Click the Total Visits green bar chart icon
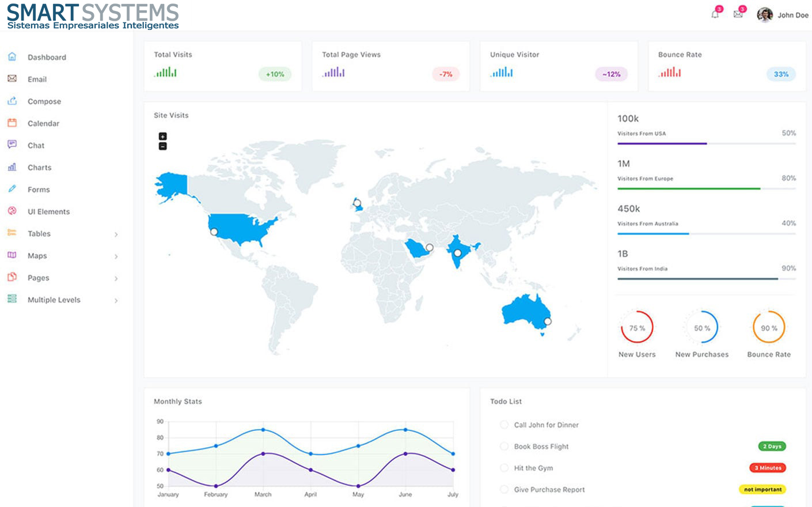Viewport: 812px width, 507px height. click(x=166, y=73)
